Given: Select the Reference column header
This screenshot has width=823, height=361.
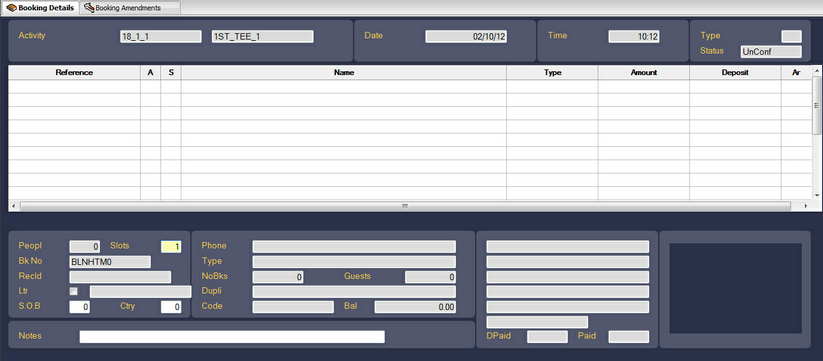Looking at the screenshot, I should coord(74,72).
